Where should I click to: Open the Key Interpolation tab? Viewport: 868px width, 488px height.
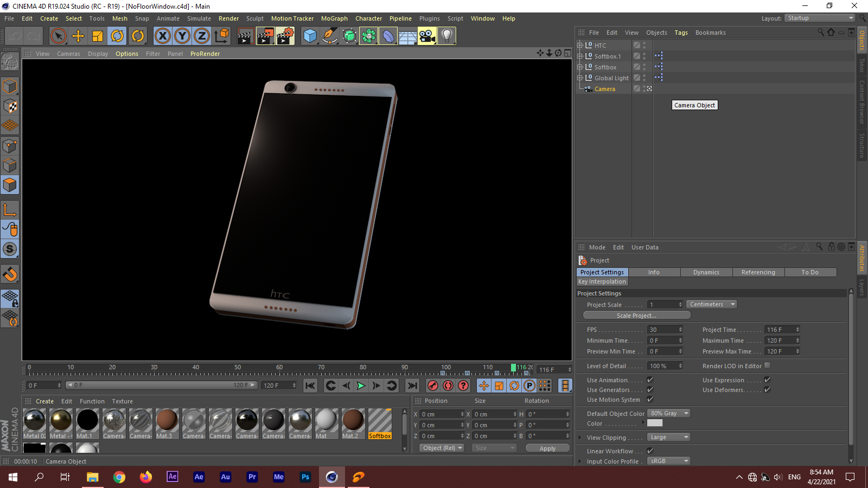coord(602,281)
